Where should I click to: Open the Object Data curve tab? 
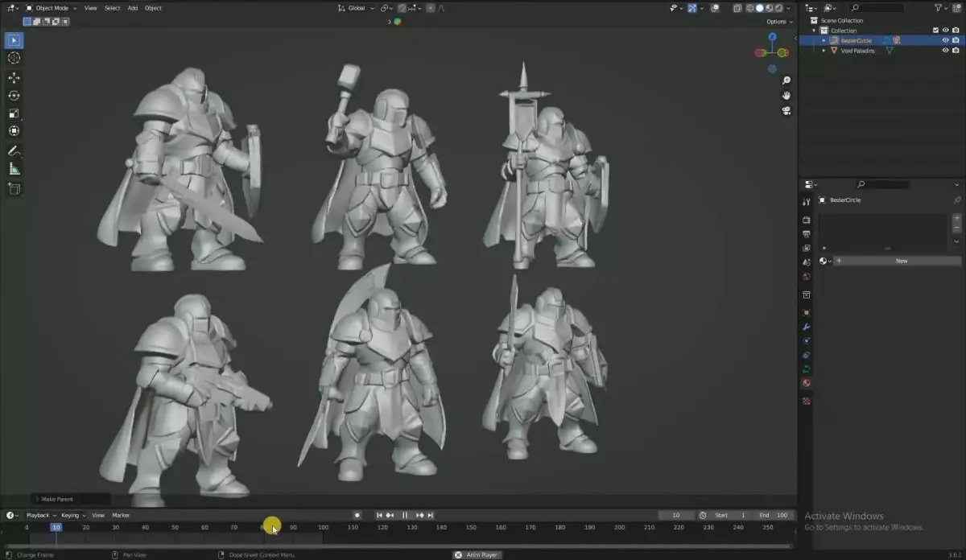pyautogui.click(x=807, y=369)
